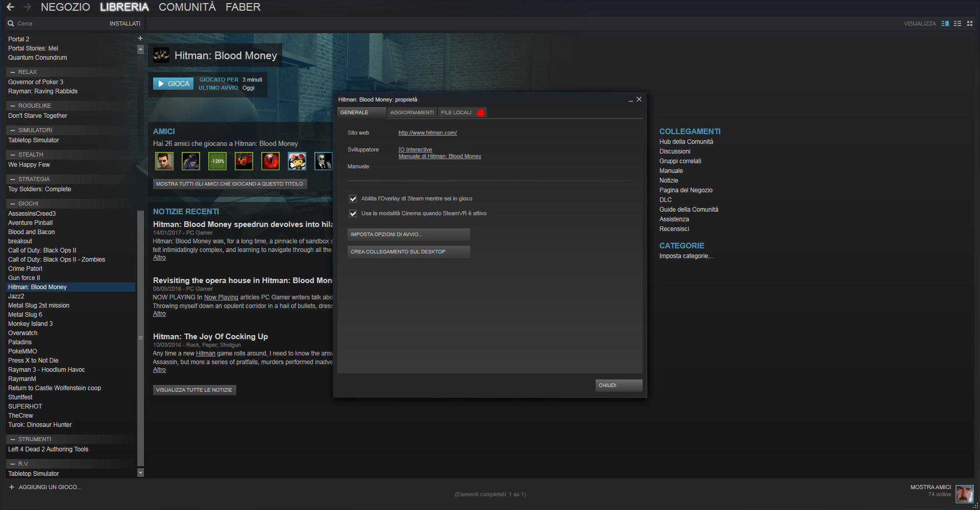Click VISUALIZZA TUTTE LE NOTIZIE button
Viewport: 980px width, 510px height.
click(194, 390)
